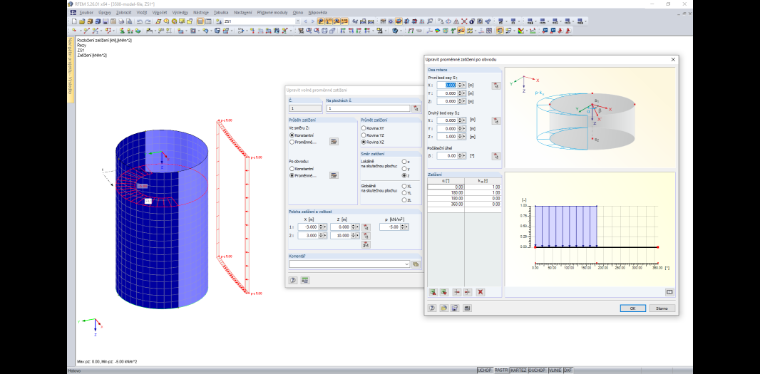Pick point icon for load position row 1
Screen dimensions: 760x374
pos(366,227)
